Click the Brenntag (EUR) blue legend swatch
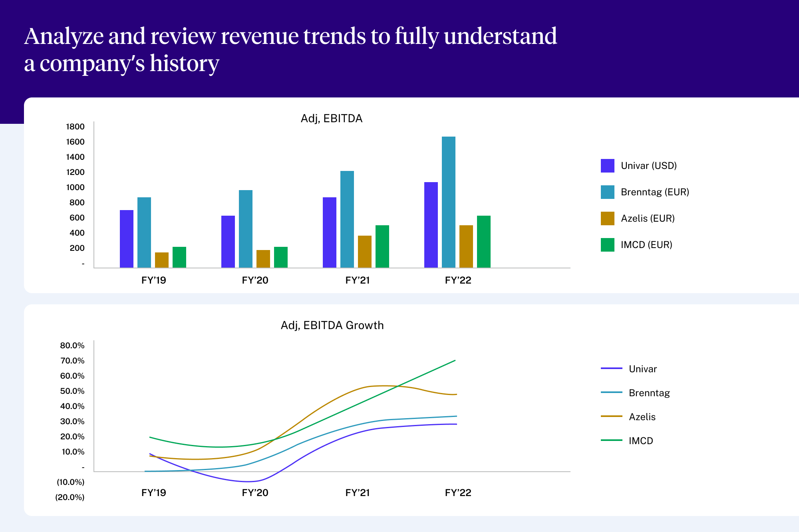The width and height of the screenshot is (799, 532). 607,192
